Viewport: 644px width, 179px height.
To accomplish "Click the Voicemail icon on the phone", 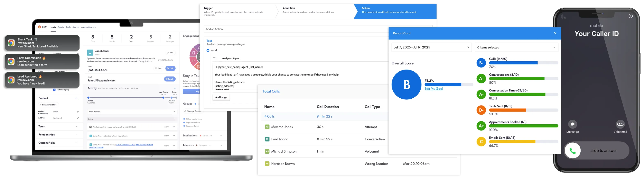I will tap(620, 124).
